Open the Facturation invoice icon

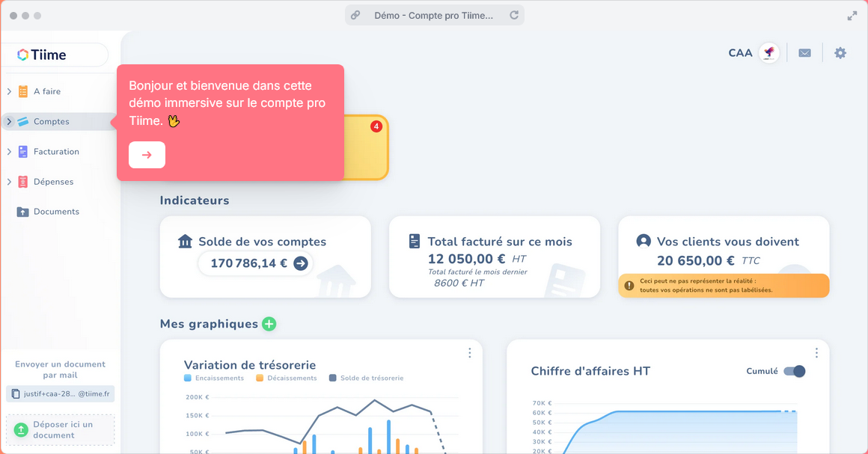(x=22, y=152)
